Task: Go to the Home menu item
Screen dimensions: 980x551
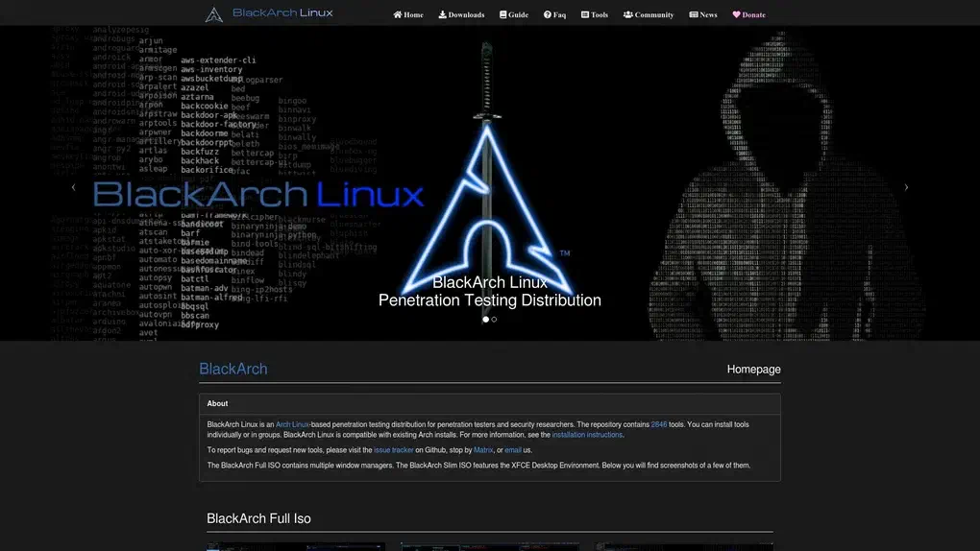Action: (408, 14)
